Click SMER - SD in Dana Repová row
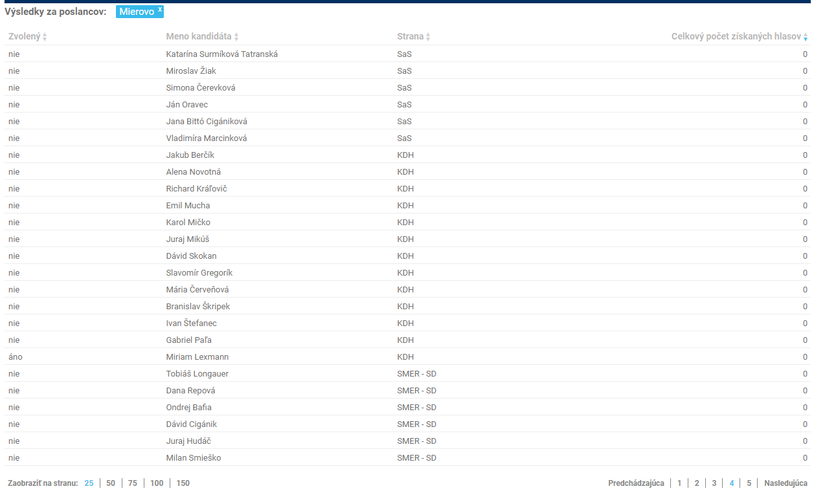814x504 pixels. tap(416, 391)
